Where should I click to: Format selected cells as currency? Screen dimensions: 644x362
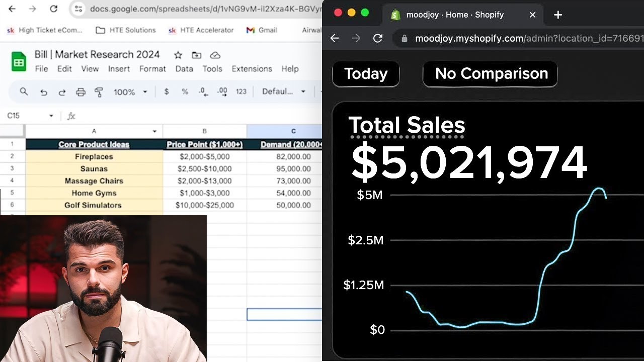coord(166,92)
